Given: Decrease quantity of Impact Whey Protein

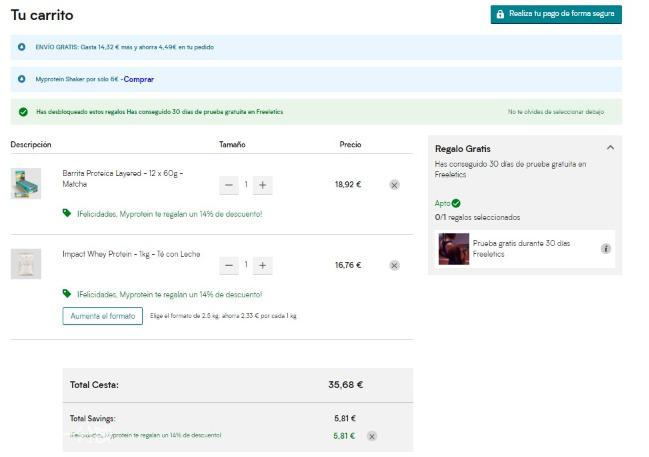Looking at the screenshot, I should (x=228, y=265).
